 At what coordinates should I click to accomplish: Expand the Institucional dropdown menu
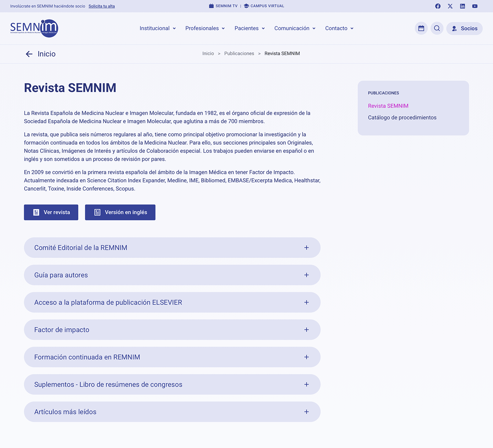[x=157, y=28]
